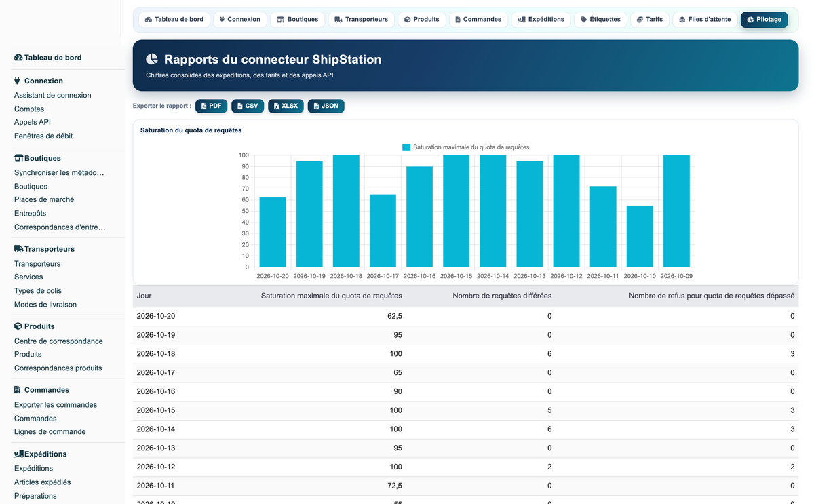The height and width of the screenshot is (504, 814).
Task: Click the gauge icon beside sidebar Tableau de bord
Action: 18,58
